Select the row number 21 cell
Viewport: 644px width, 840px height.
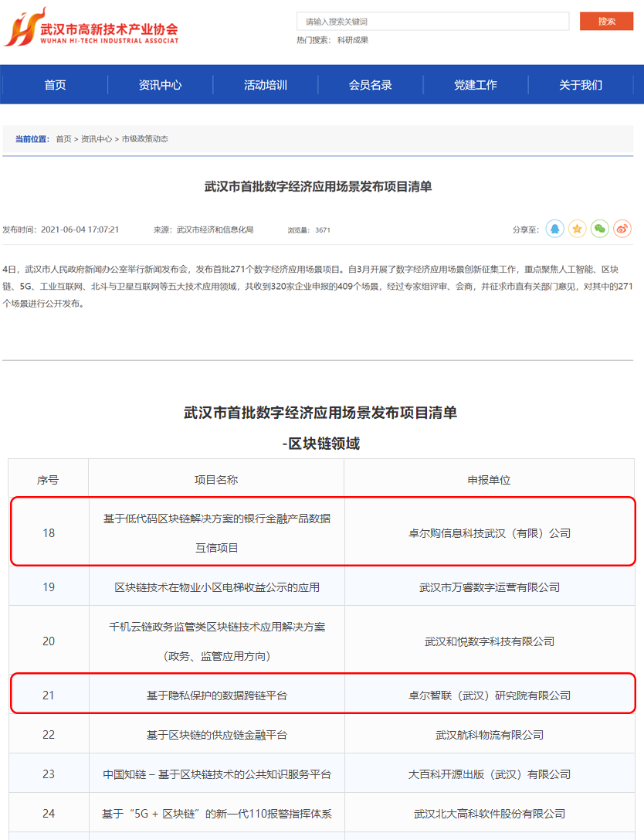click(49, 695)
